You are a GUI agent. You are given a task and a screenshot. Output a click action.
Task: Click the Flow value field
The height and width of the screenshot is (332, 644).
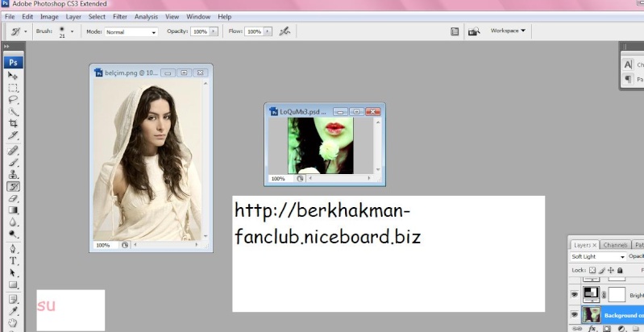pyautogui.click(x=254, y=31)
